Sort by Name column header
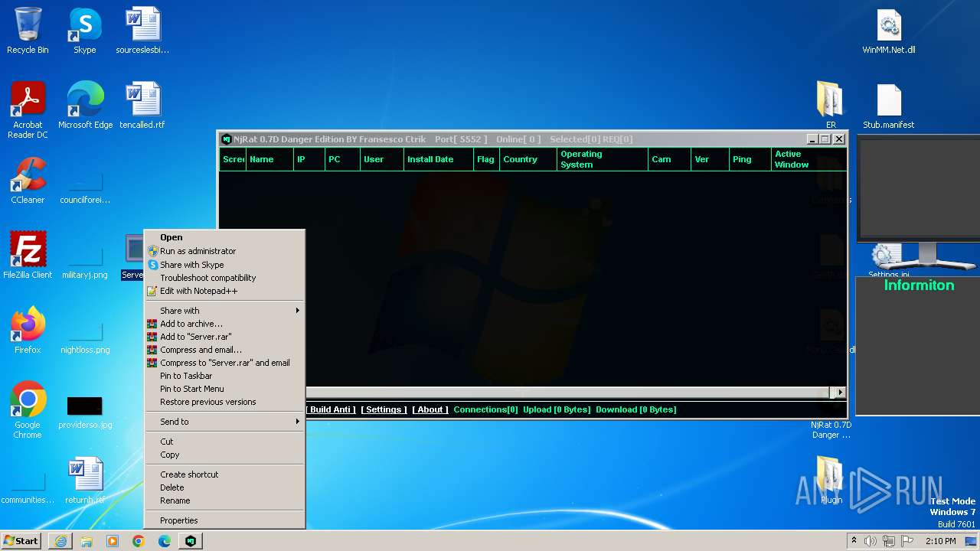 (x=269, y=159)
